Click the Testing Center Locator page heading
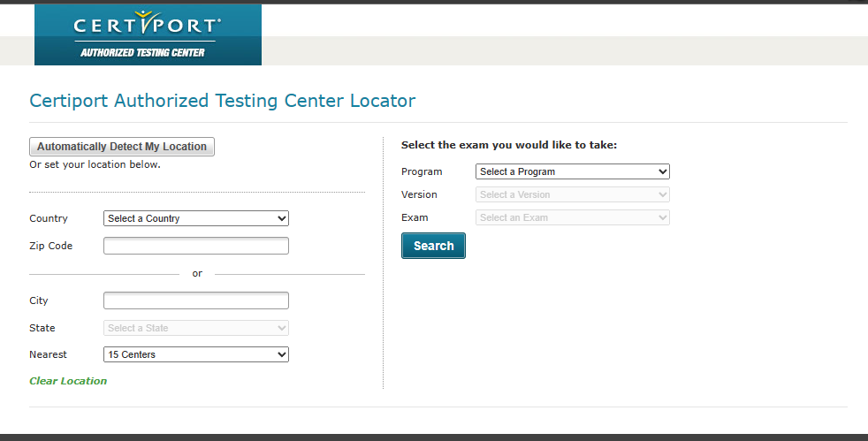868x441 pixels. point(222,101)
